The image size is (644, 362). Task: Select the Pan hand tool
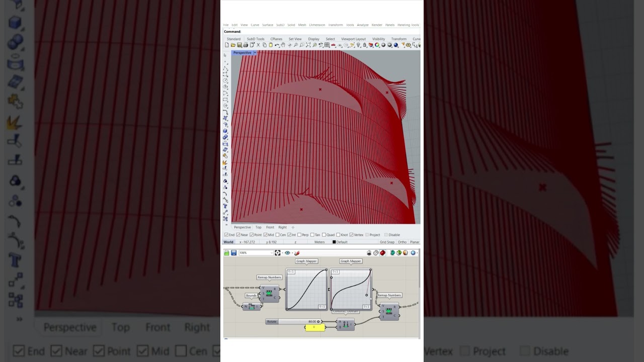283,45
